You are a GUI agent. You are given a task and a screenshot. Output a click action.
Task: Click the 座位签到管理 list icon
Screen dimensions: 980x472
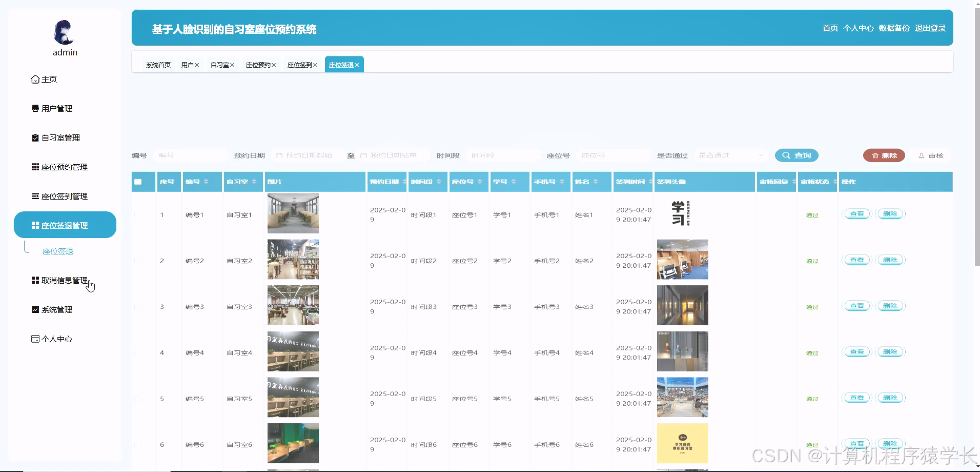(35, 196)
